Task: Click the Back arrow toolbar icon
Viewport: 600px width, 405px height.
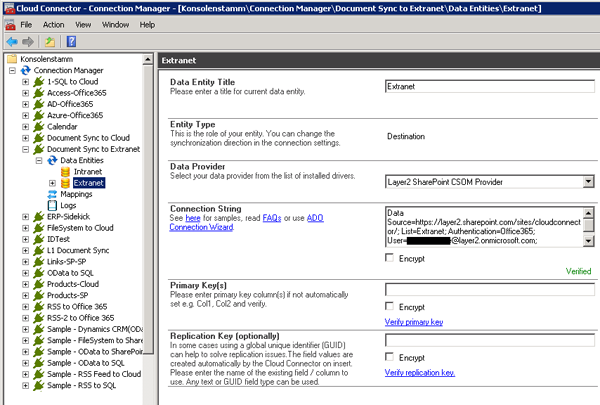Action: click(10, 41)
